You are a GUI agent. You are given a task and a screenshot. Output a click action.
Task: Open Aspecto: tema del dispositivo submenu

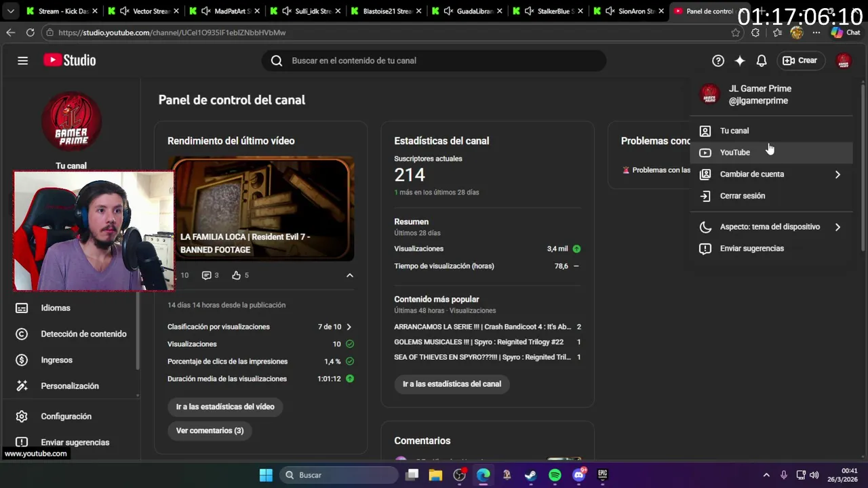(772, 227)
